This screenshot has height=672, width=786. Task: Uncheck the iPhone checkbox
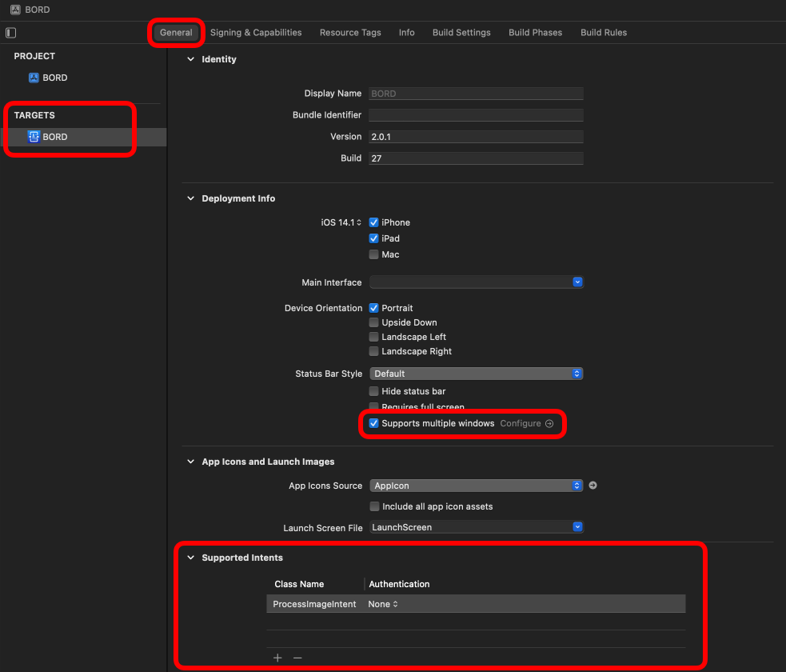[373, 222]
